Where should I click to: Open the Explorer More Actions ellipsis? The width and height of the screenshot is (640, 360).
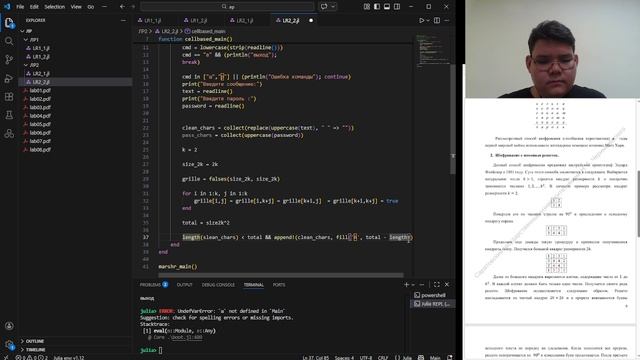123,20
